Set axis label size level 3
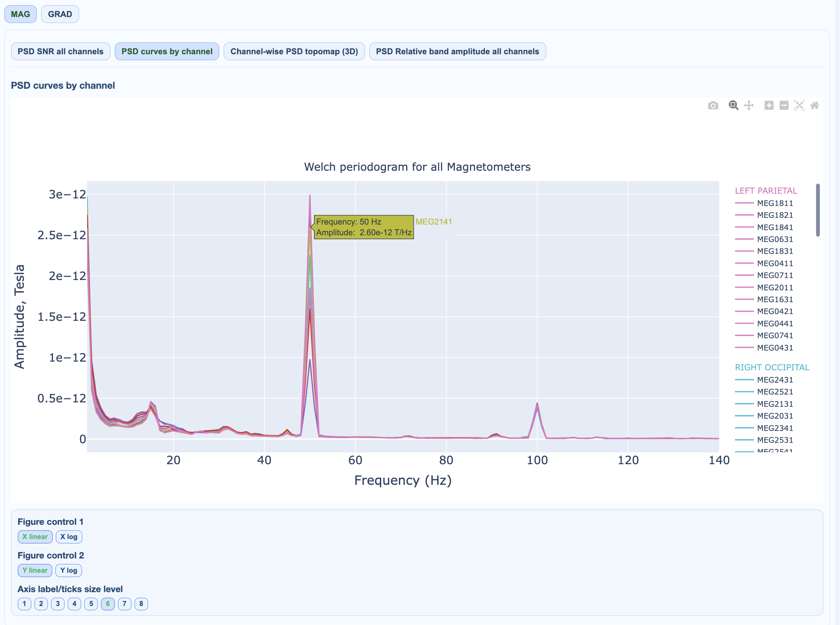This screenshot has width=840, height=625. pyautogui.click(x=58, y=604)
